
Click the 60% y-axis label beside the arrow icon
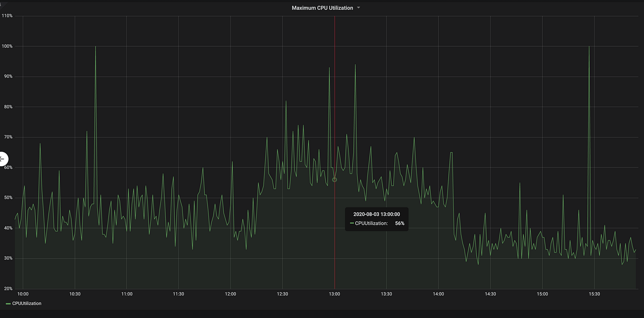click(x=8, y=167)
